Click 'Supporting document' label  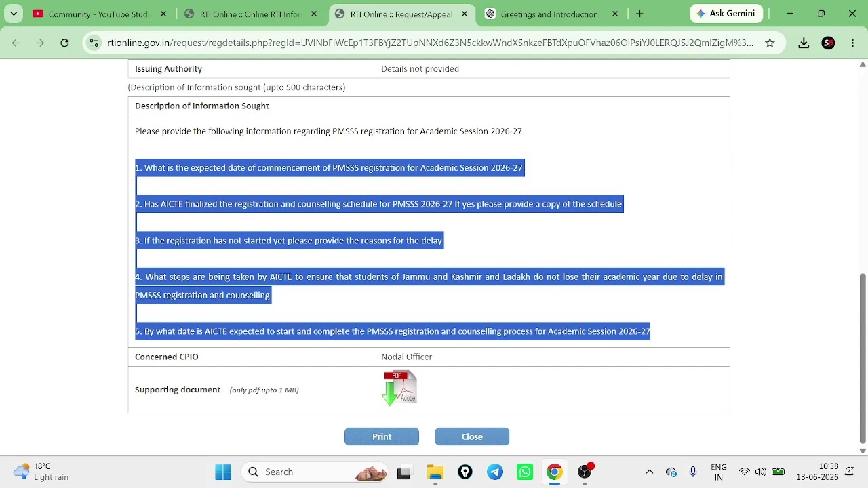coord(177,390)
